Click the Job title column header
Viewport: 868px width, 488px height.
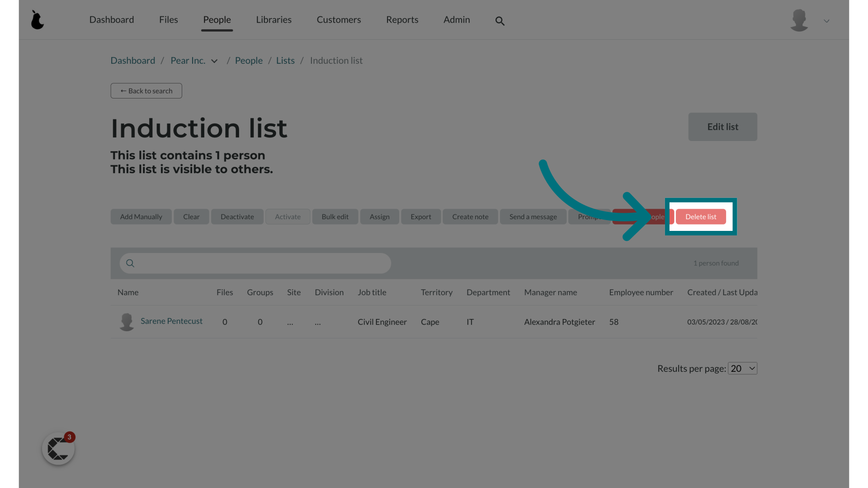pyautogui.click(x=372, y=292)
